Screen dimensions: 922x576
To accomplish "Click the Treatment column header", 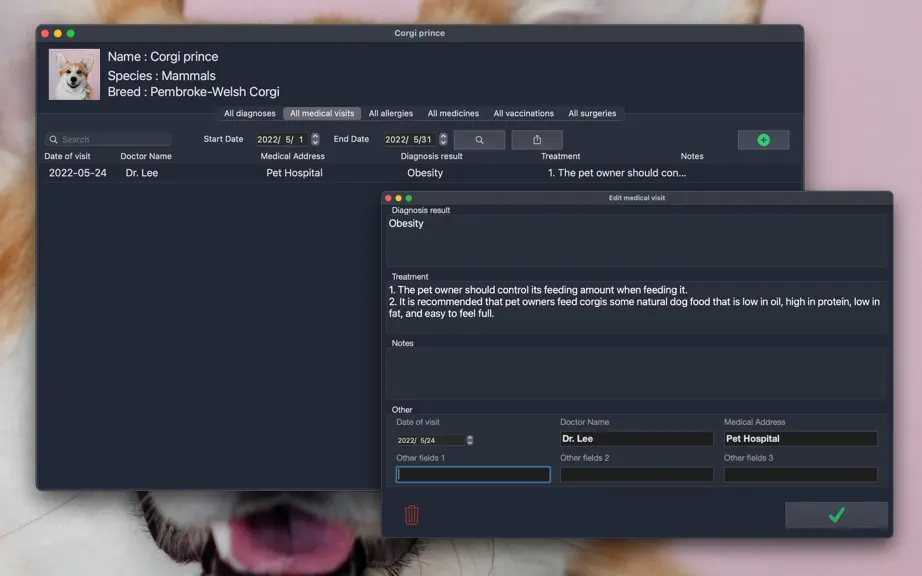I will (x=560, y=156).
